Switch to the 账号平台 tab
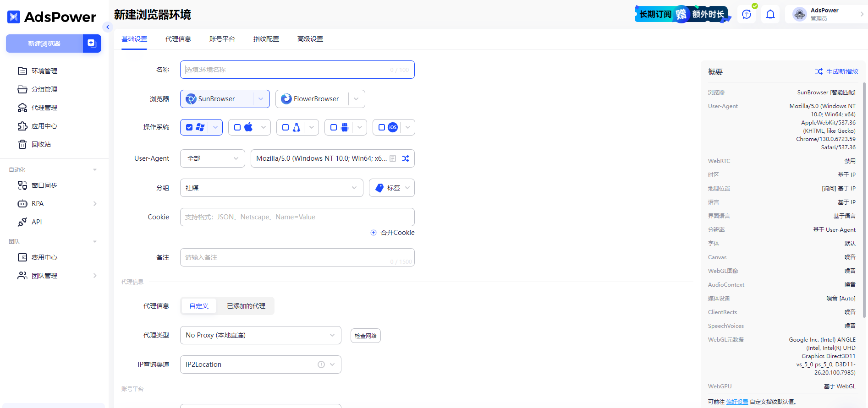This screenshot has height=408, width=868. tap(222, 39)
